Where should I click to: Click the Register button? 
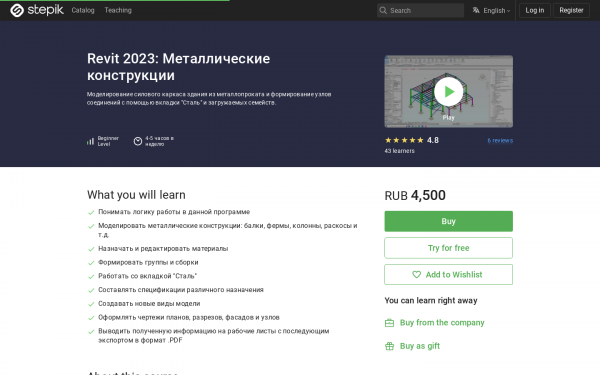pyautogui.click(x=571, y=10)
